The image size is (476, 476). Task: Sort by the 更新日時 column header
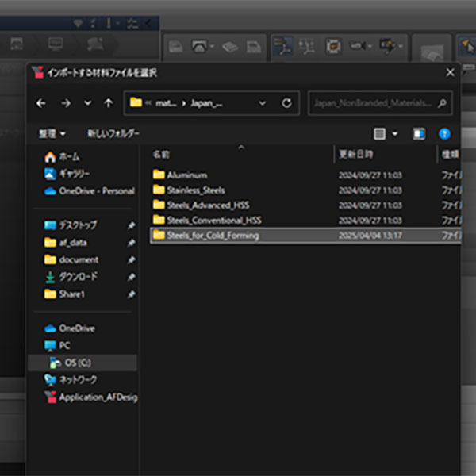tap(355, 154)
